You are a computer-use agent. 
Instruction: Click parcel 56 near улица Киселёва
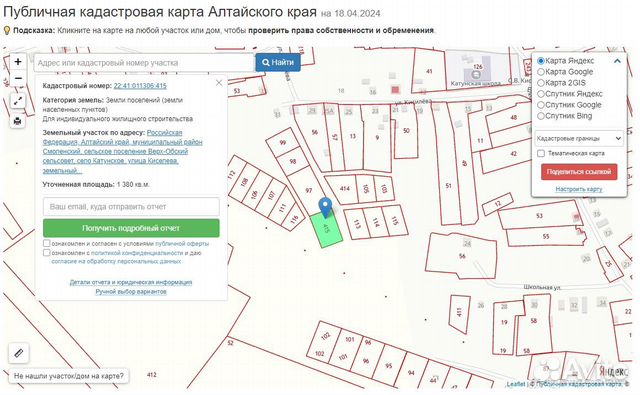point(314,132)
